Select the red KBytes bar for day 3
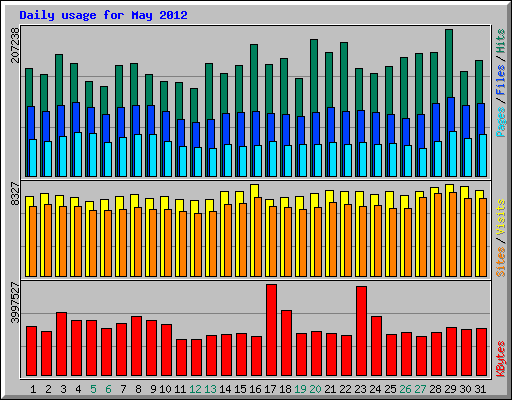 61,344
